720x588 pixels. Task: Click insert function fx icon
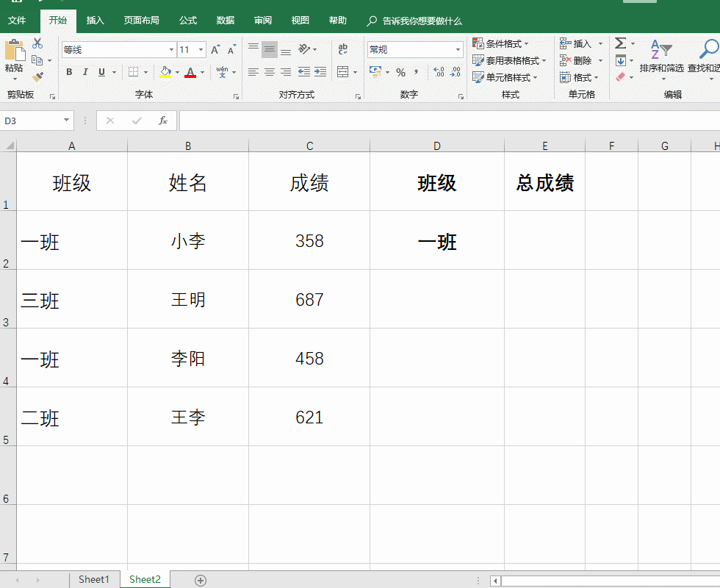[163, 121]
